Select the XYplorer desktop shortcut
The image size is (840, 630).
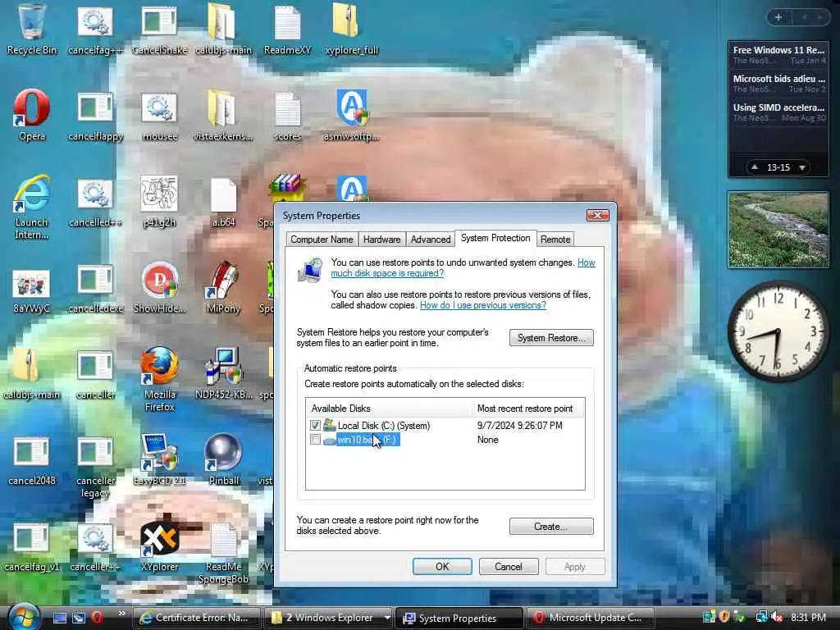pos(160,546)
